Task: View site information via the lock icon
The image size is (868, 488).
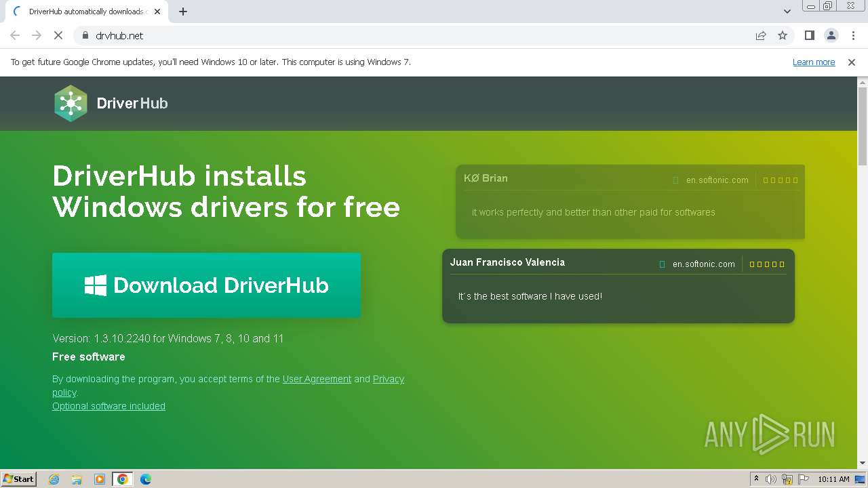Action: coord(85,35)
